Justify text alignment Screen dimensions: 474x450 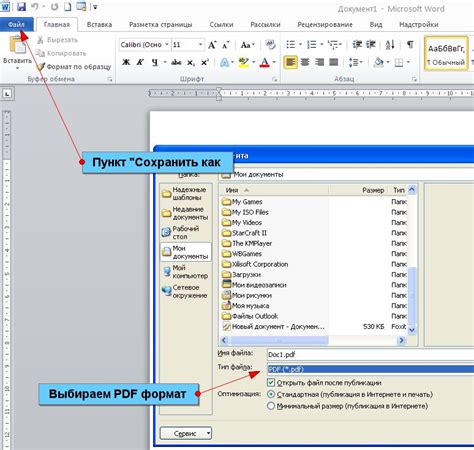coord(334,62)
